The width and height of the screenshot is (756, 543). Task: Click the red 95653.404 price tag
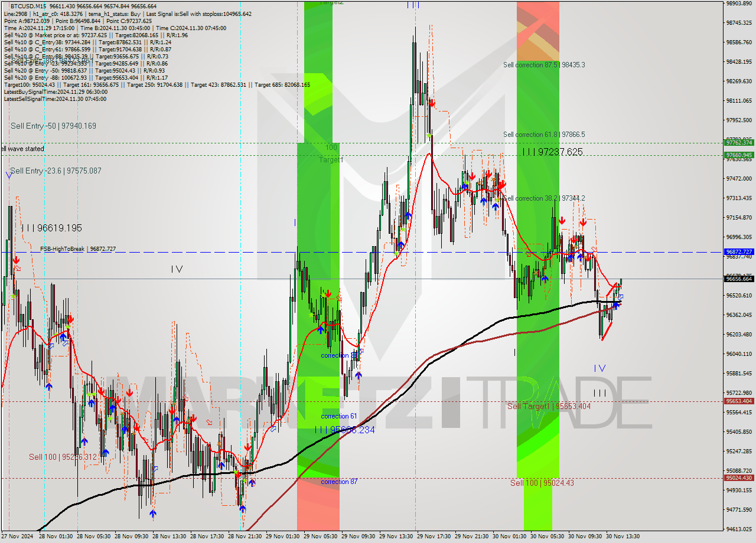point(739,401)
